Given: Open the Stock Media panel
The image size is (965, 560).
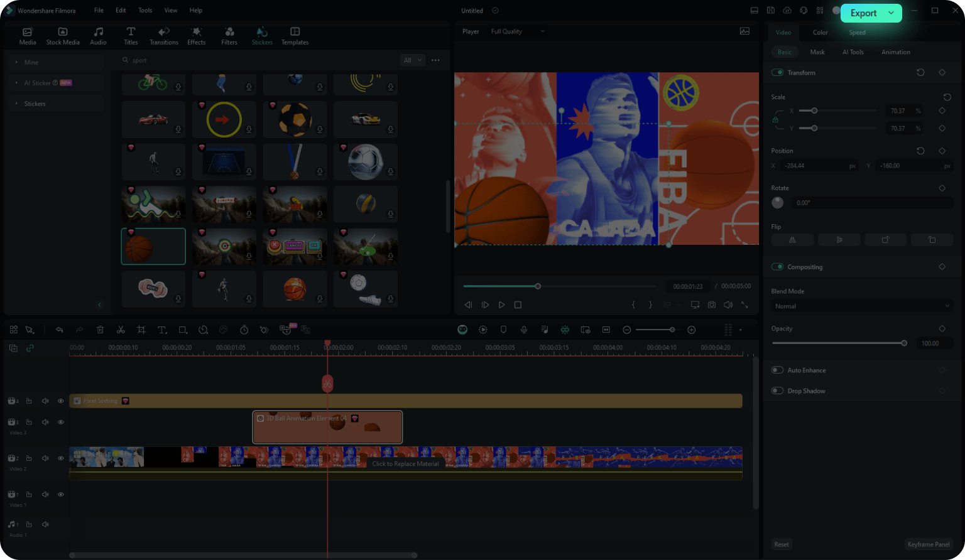Looking at the screenshot, I should (x=63, y=36).
